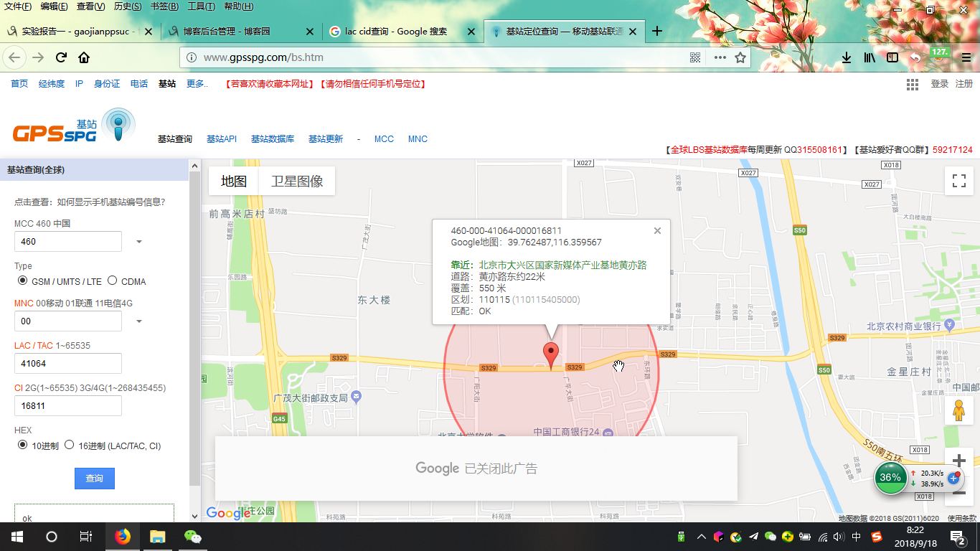Open WeChat from the taskbar

tap(192, 537)
